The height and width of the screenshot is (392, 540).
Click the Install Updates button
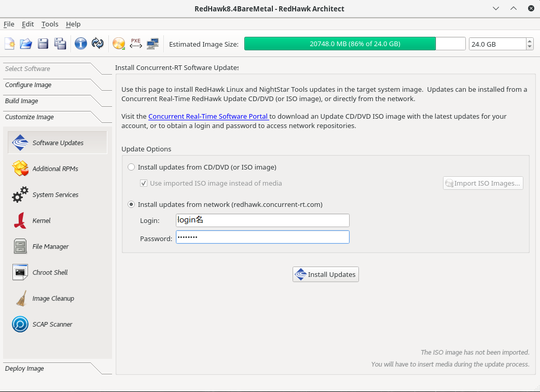click(326, 274)
